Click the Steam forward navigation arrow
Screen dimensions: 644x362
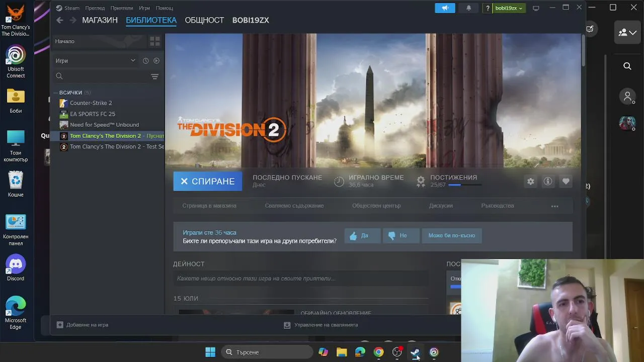click(73, 20)
